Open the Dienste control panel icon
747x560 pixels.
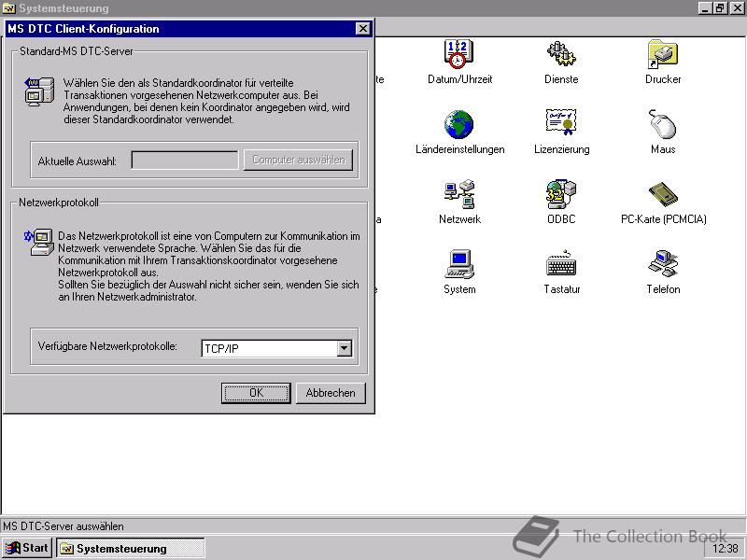coord(561,54)
